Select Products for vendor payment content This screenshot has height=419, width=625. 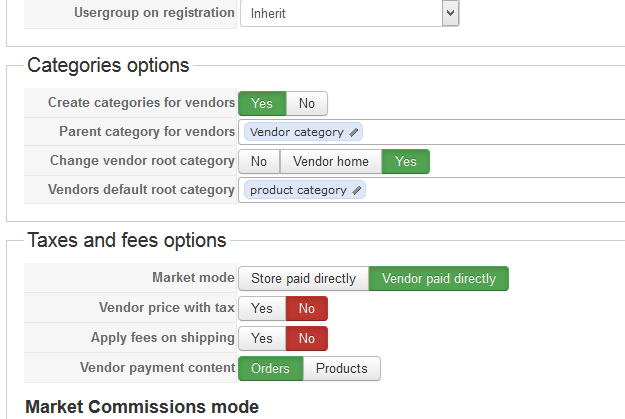[342, 369]
